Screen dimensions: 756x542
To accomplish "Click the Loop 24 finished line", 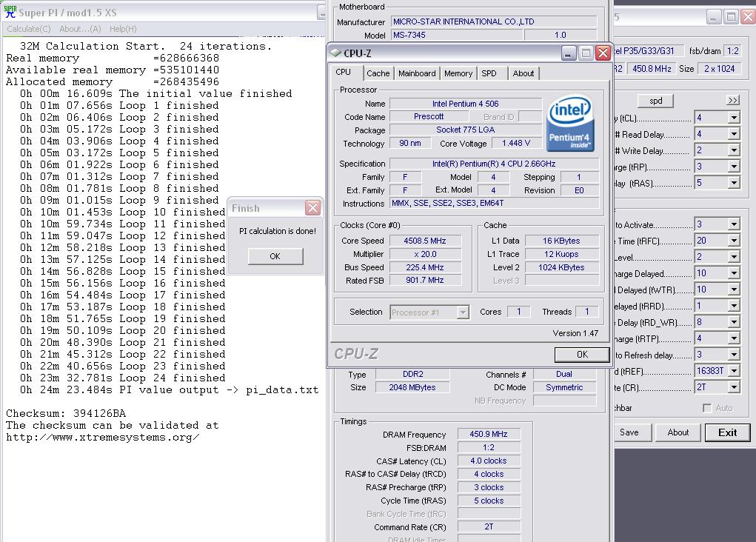I will [122, 378].
